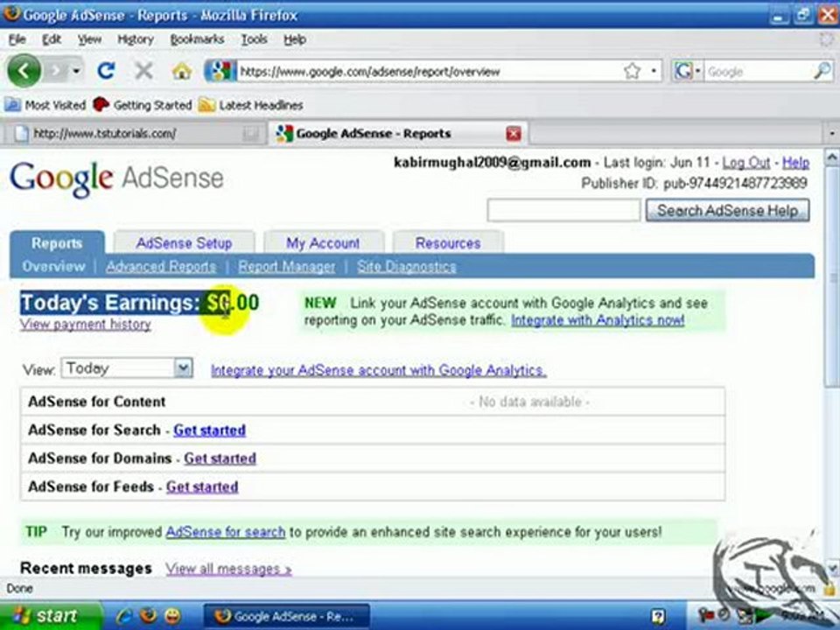
Task: Click the Help link near Log Out
Action: pyautogui.click(x=795, y=163)
